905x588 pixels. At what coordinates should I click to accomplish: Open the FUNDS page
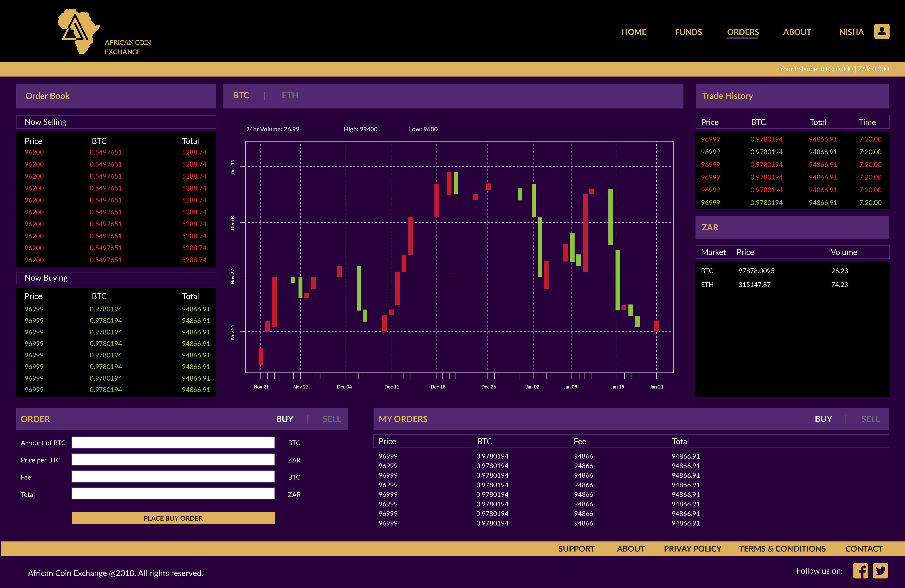pos(688,32)
